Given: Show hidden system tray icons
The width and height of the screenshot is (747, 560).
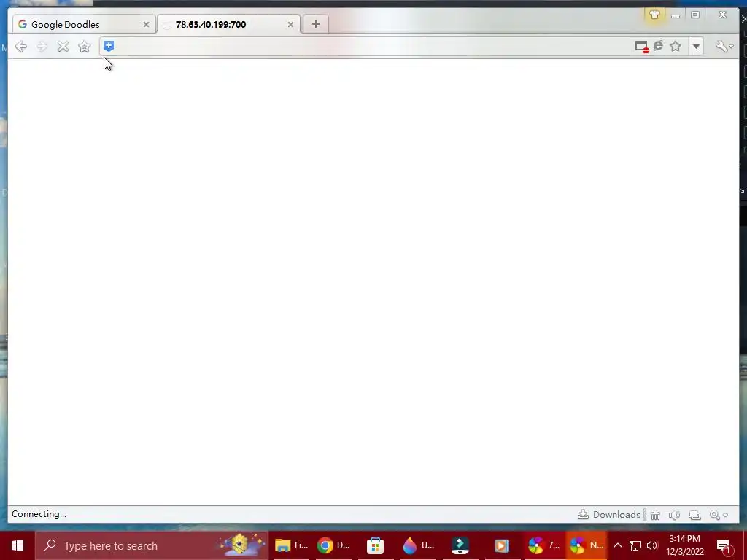Looking at the screenshot, I should coord(617,545).
